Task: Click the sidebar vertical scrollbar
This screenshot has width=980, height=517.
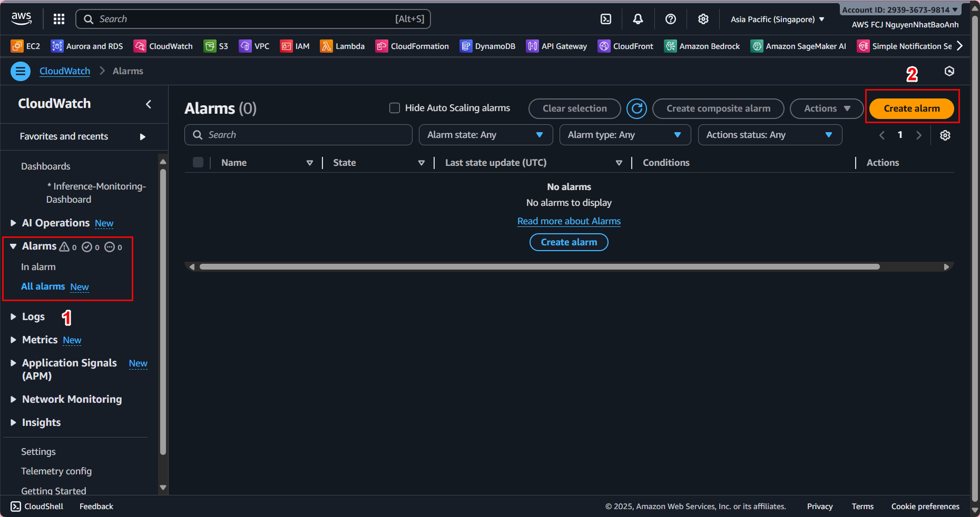Action: pyautogui.click(x=163, y=311)
